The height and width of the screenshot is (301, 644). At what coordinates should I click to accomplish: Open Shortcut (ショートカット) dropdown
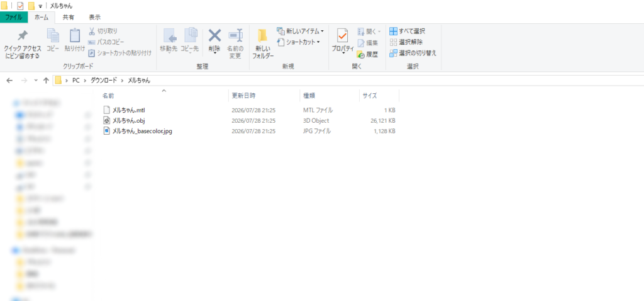point(298,42)
